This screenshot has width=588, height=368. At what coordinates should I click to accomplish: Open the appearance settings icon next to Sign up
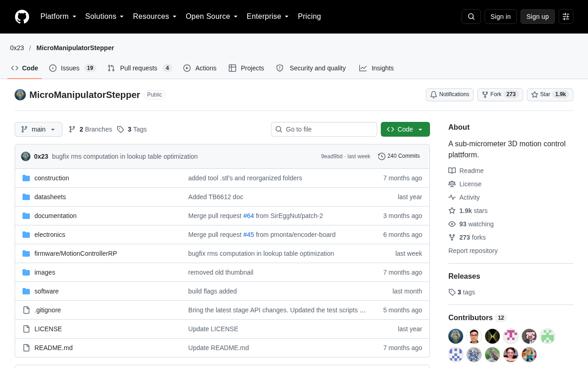(566, 17)
